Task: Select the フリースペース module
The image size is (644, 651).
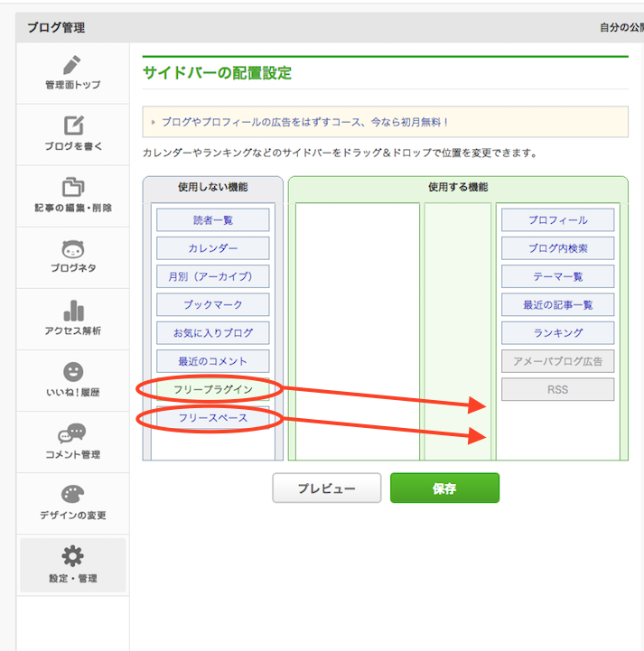Action: point(212,418)
